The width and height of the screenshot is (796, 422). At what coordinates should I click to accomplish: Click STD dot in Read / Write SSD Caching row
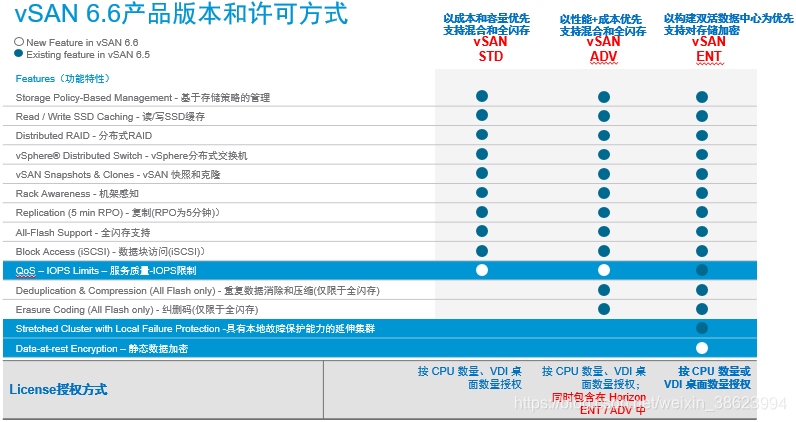click(482, 115)
